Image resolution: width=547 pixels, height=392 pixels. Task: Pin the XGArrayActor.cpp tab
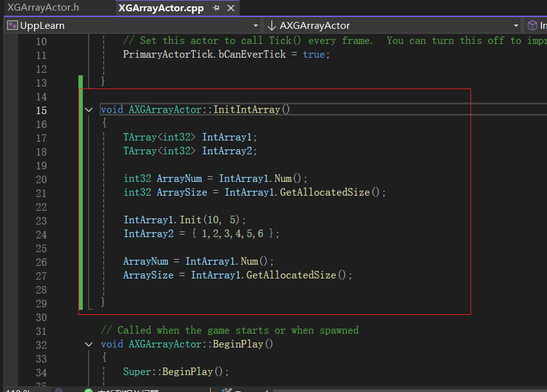pos(216,8)
